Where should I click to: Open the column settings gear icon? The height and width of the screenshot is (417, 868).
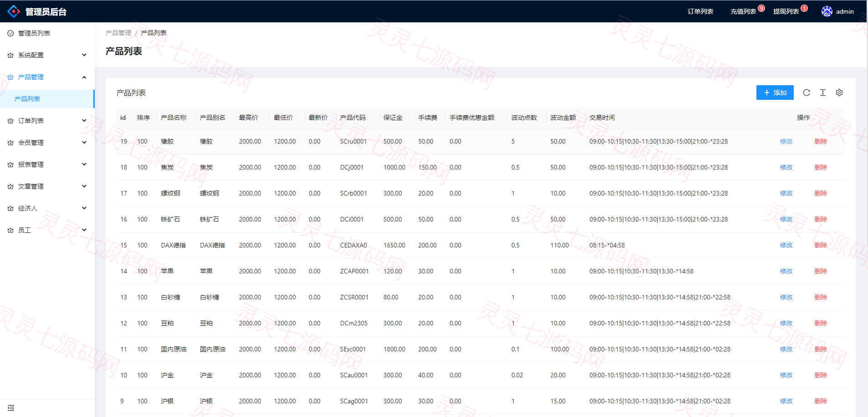839,93
